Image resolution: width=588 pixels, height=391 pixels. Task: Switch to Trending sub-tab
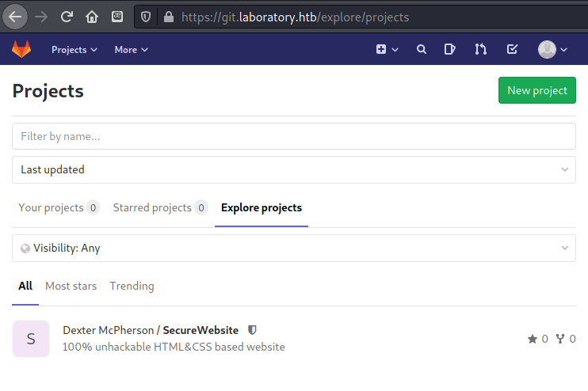tap(132, 286)
